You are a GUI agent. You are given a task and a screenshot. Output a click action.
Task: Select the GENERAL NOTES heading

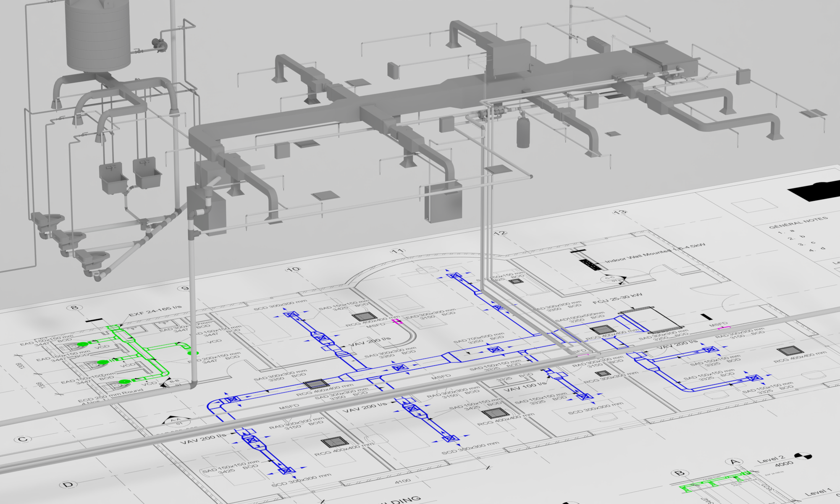pyautogui.click(x=798, y=223)
